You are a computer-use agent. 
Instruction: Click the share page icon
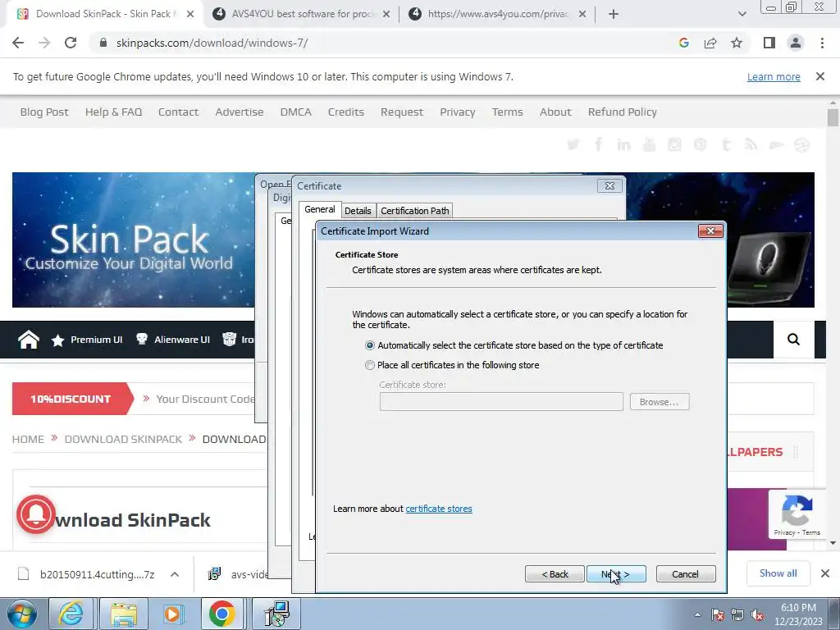pyautogui.click(x=710, y=43)
